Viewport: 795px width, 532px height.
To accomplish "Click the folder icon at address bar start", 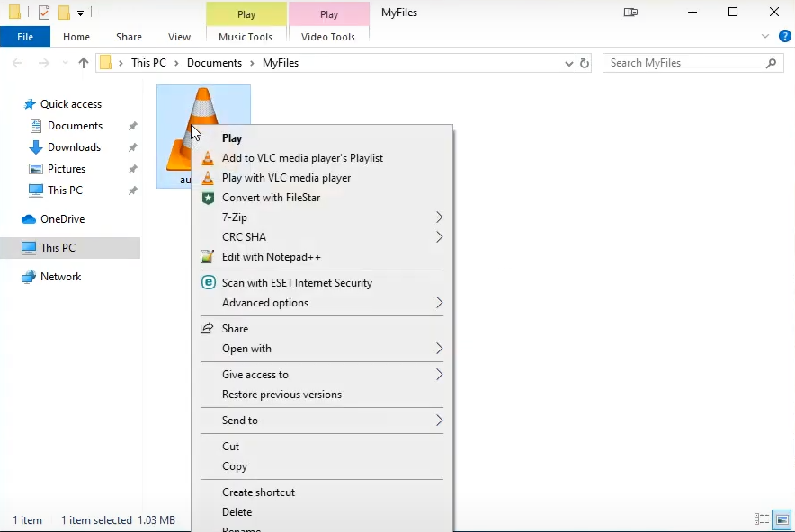I will [x=105, y=63].
